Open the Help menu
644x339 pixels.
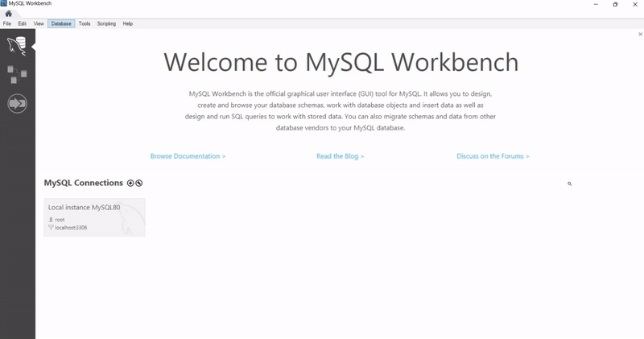tap(128, 24)
